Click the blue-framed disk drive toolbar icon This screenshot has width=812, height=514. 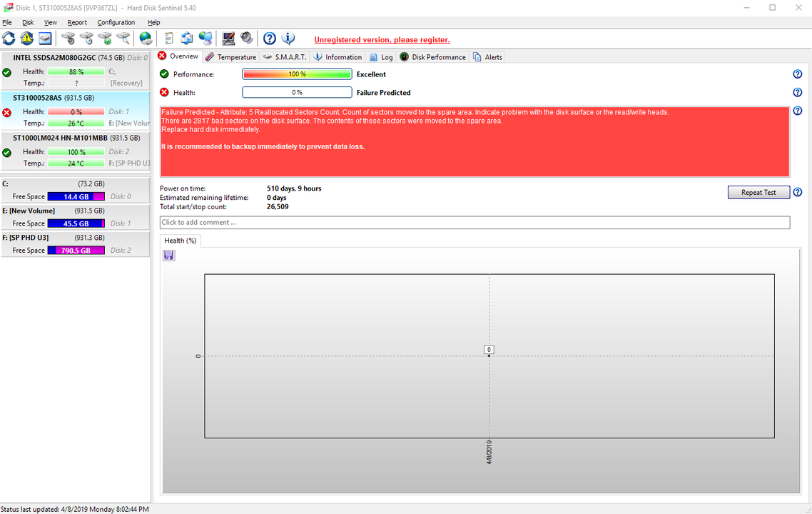pyautogui.click(x=45, y=39)
